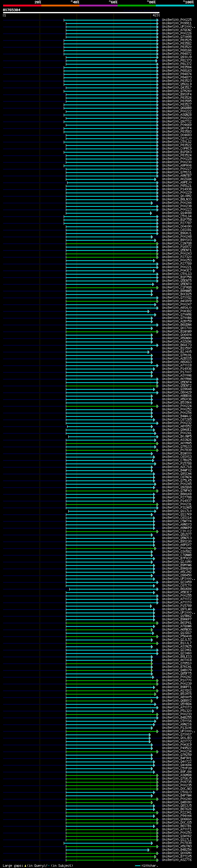Image resolution: width=197 pixels, height=868 pixels.
Task: Select the UniRef100_P83582 label
Action: pyautogui.click(x=177, y=43)
